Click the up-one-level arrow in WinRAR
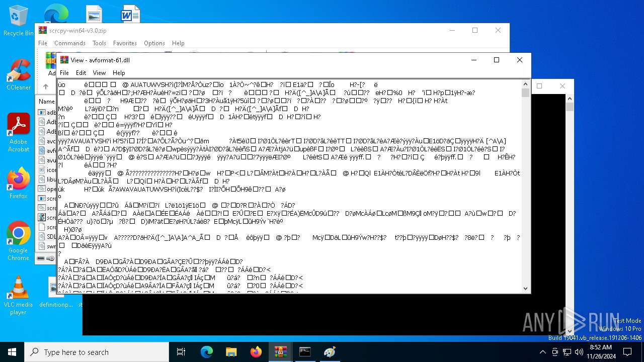644x362 pixels. 46,86
